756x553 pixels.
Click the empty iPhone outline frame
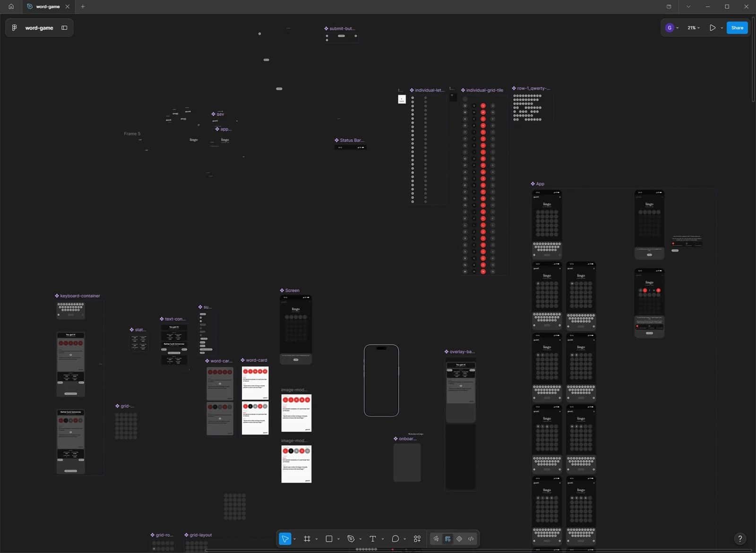[x=381, y=381]
